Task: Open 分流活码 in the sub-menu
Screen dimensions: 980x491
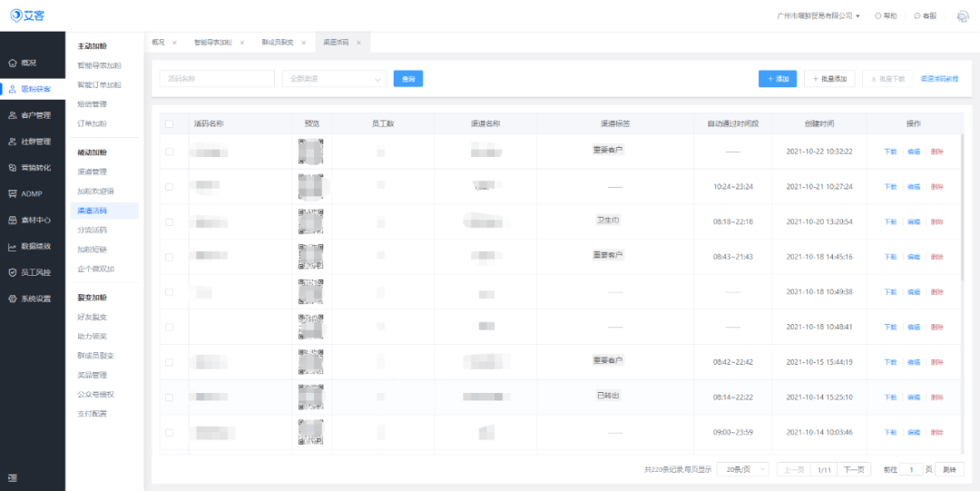Action: tap(93, 231)
